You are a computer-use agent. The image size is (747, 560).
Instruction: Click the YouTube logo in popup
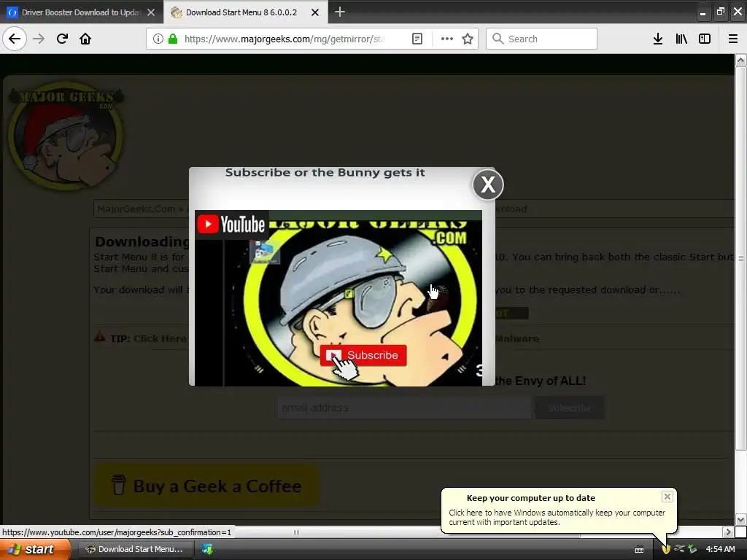tap(231, 225)
